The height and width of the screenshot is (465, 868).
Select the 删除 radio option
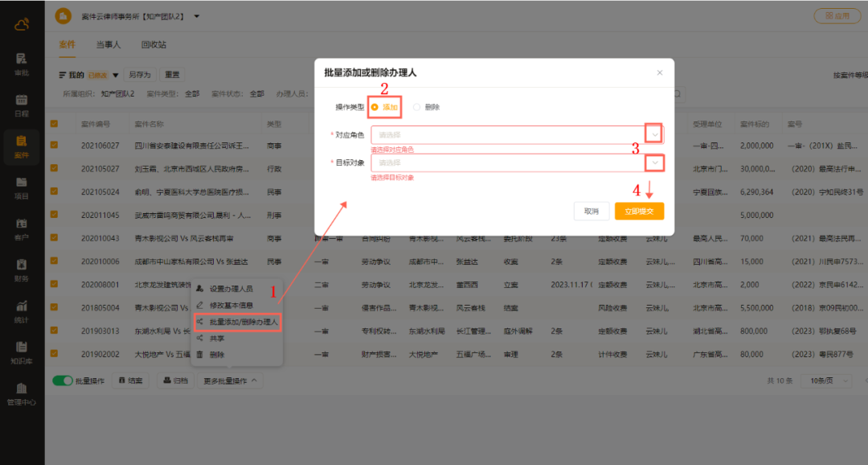click(x=417, y=107)
